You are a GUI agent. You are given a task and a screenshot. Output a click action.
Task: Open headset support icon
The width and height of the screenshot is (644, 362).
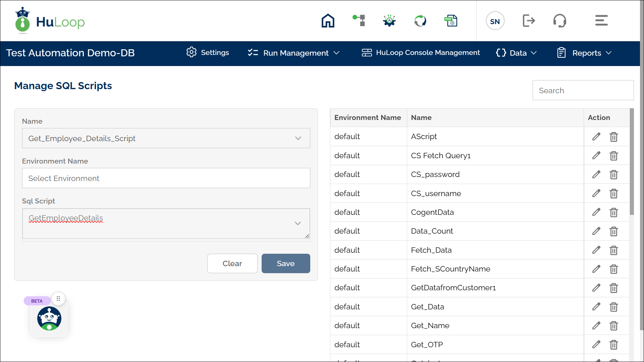[x=559, y=21]
